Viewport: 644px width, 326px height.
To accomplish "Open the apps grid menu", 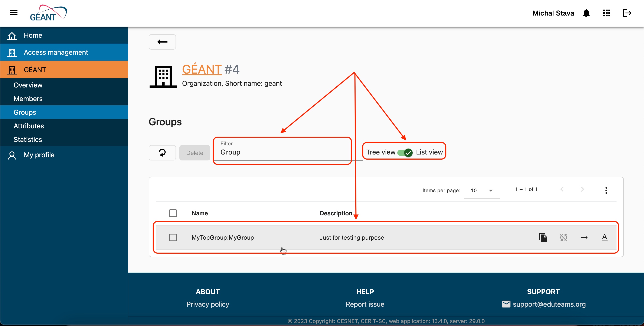I will [x=607, y=13].
